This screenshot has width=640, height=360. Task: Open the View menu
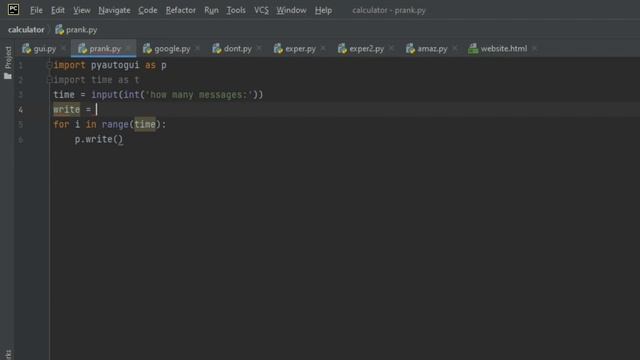click(x=82, y=10)
